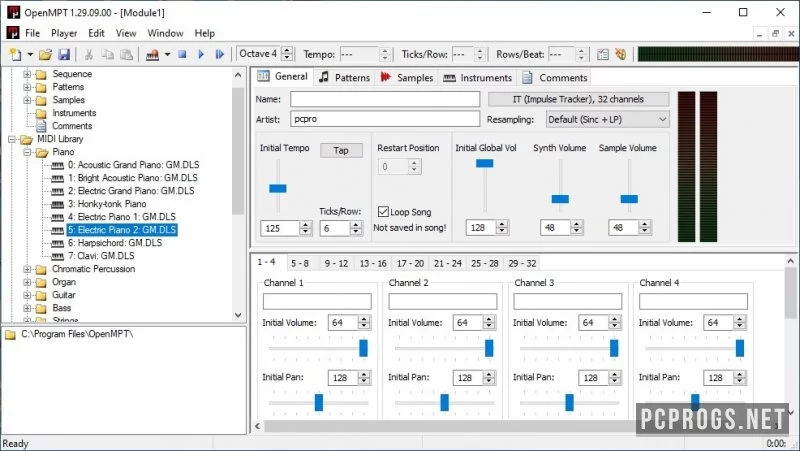
Task: Click the Initial Tempo slider handle
Action: pos(278,188)
